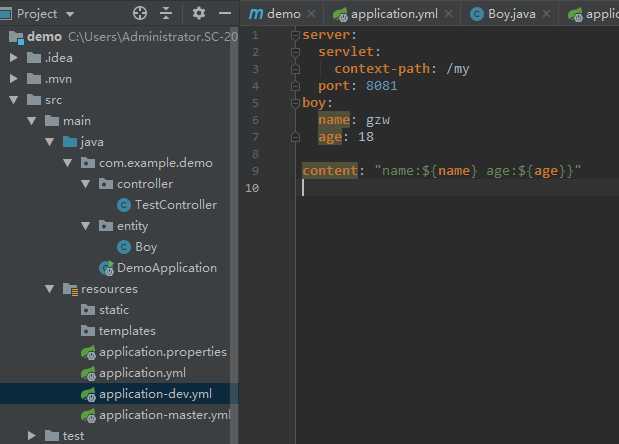Collapse the src folder
The image size is (619, 444).
pos(13,100)
